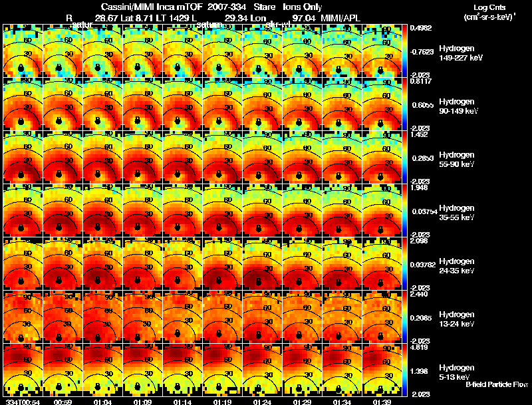Open the 35-55 keV image at 01:34

(x=342, y=211)
